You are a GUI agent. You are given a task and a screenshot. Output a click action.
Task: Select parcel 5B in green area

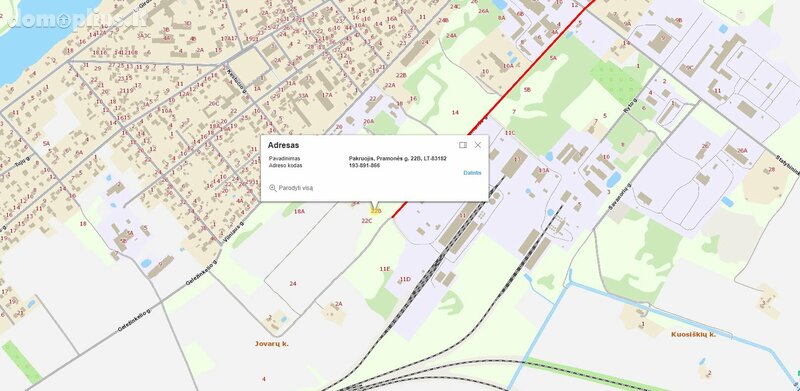coord(527,89)
